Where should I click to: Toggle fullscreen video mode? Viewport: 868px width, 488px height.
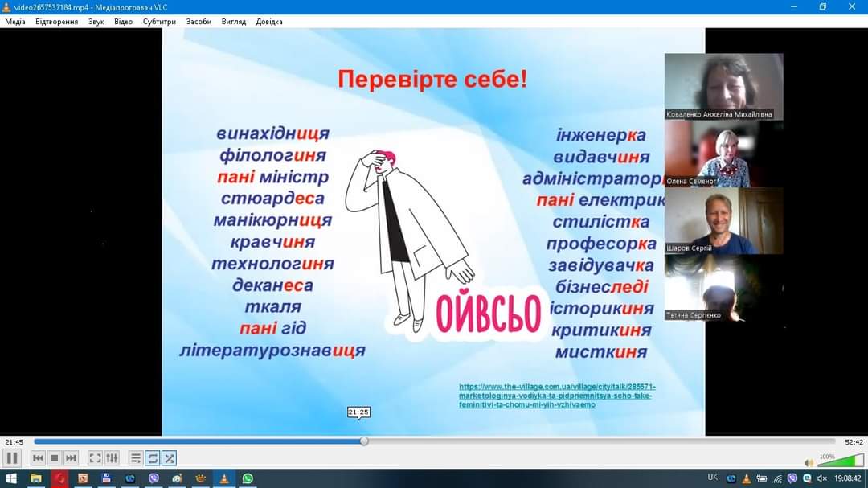coord(95,458)
